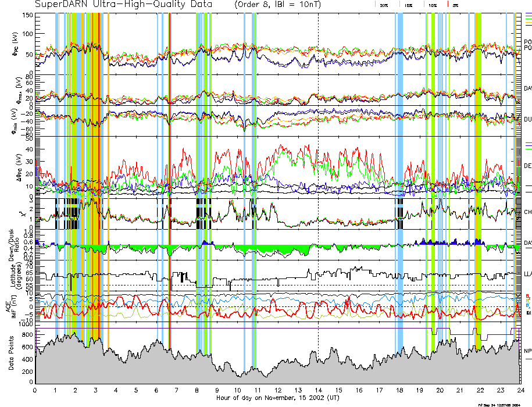Click the 'Data Points' y-axis label
The height and width of the screenshot is (407, 532).
[x=11, y=353]
